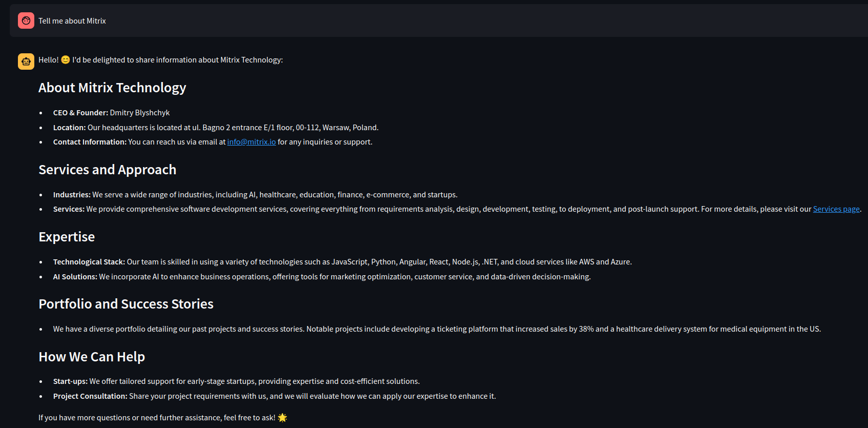868x428 pixels.
Task: Click the AI Solutions bullet label
Action: [75, 277]
